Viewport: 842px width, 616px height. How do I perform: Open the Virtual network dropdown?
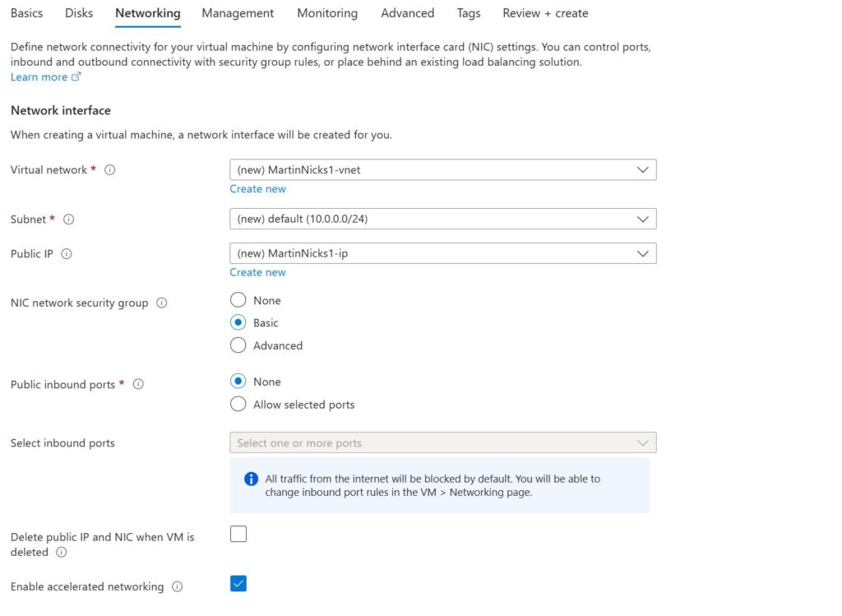442,170
